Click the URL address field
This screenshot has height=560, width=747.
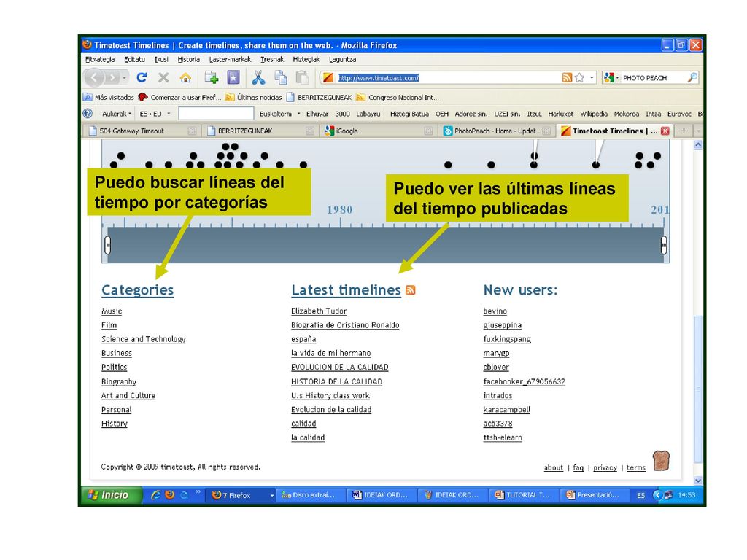click(x=448, y=77)
